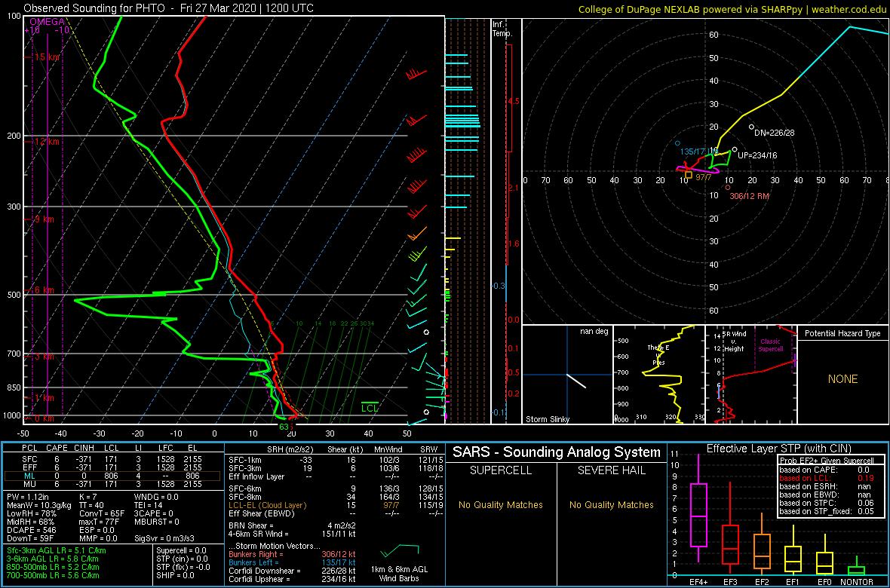The image size is (890, 588).
Task: Click 'No Quality Matches' under SEVERE HAIL
Action: click(611, 504)
